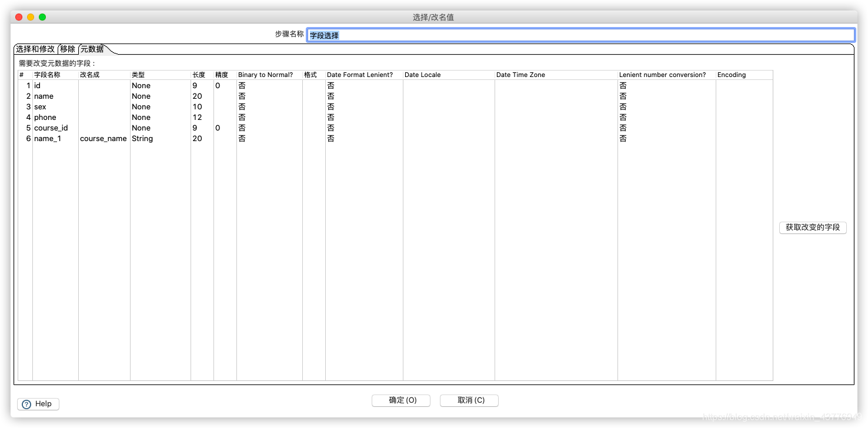Sort by the 字段名称 column header
Image resolution: width=868 pixels, height=428 pixels.
coord(55,75)
